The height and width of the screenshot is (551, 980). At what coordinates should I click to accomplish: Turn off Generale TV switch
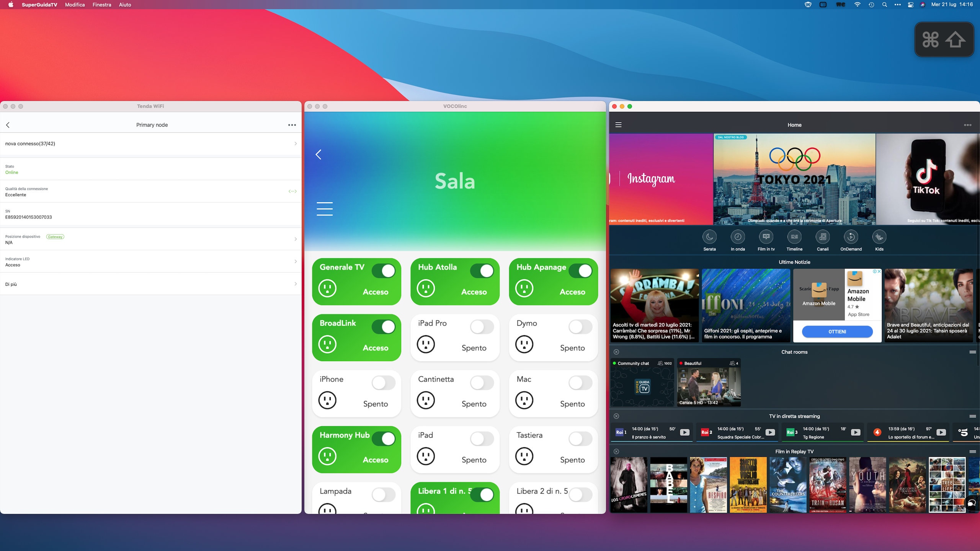[383, 271]
